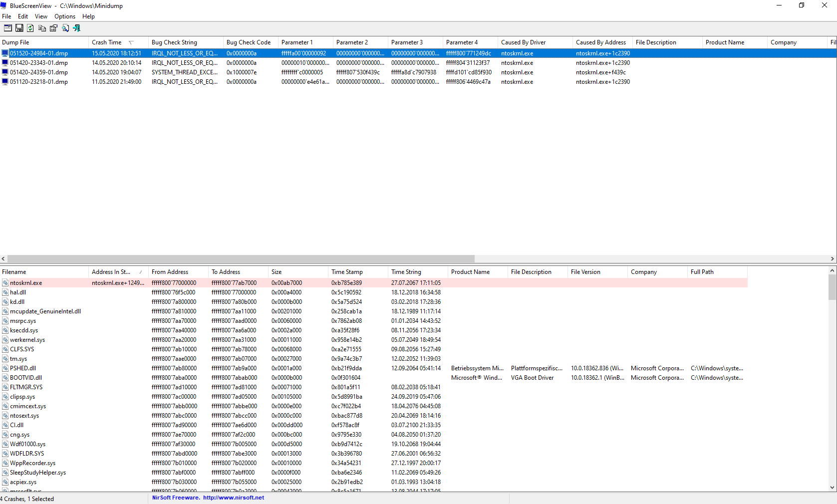The image size is (837, 504).
Task: Click the werkernel.sys file icon
Action: coord(5,340)
